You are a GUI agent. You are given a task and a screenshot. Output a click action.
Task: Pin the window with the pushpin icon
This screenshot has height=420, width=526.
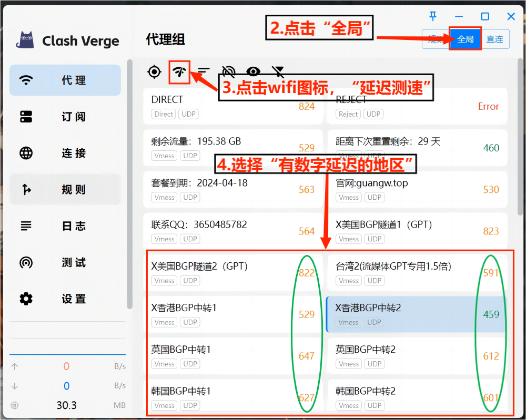[x=433, y=16]
